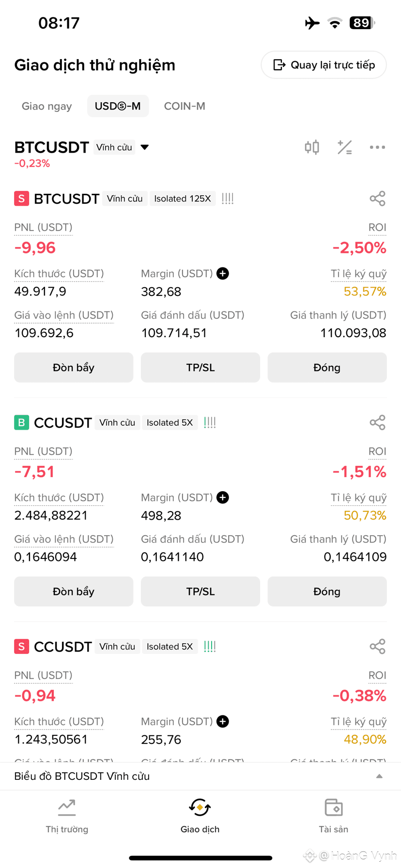Expand the BTCUSDT Vĩnh cửu pair dropdown
The width and height of the screenshot is (401, 868).
pos(144,147)
